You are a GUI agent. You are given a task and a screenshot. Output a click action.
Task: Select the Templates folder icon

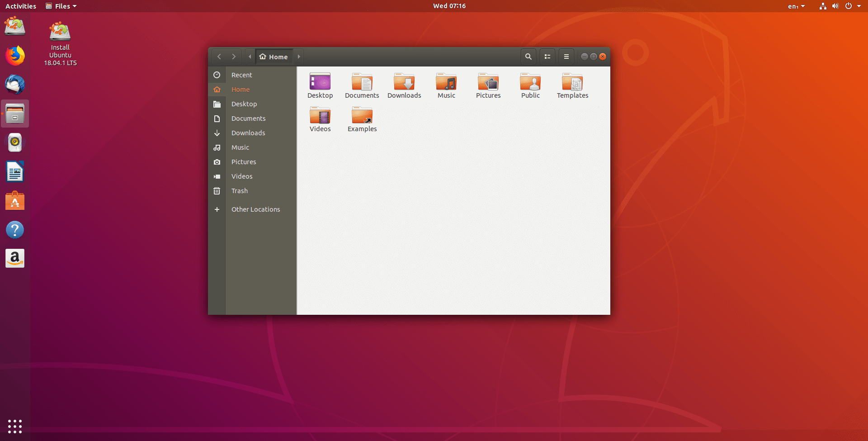point(572,85)
